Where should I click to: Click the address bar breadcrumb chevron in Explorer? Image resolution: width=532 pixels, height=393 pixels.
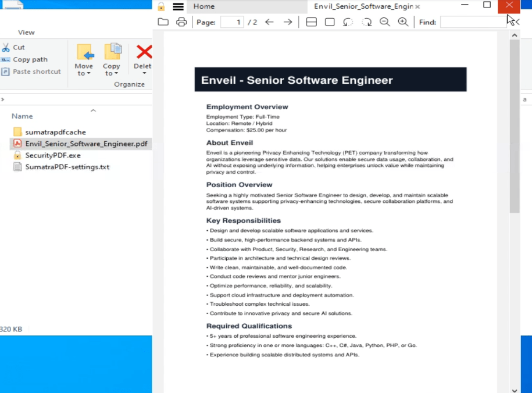click(3, 99)
